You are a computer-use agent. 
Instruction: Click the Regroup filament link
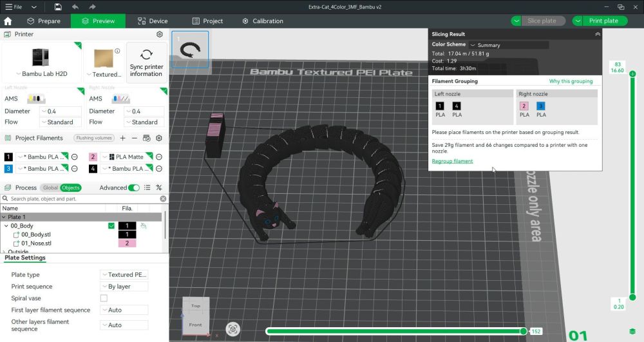pyautogui.click(x=452, y=161)
